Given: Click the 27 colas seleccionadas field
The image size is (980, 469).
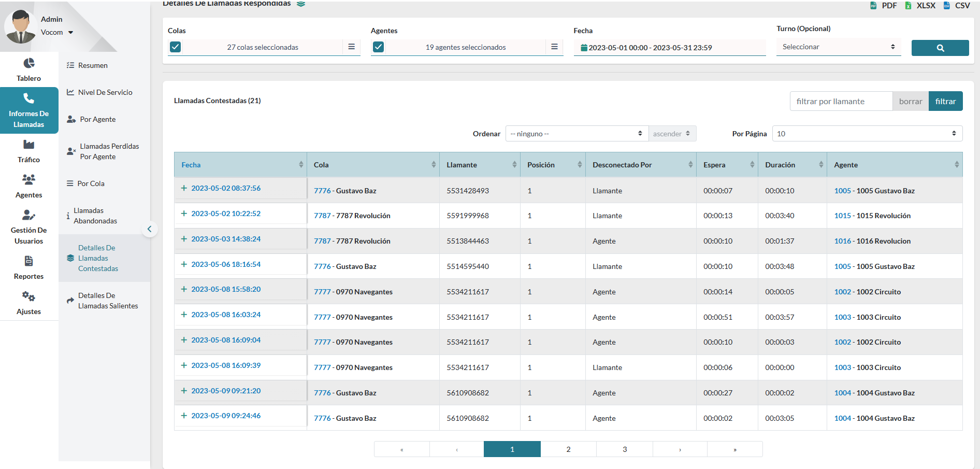Looking at the screenshot, I should coord(263,47).
